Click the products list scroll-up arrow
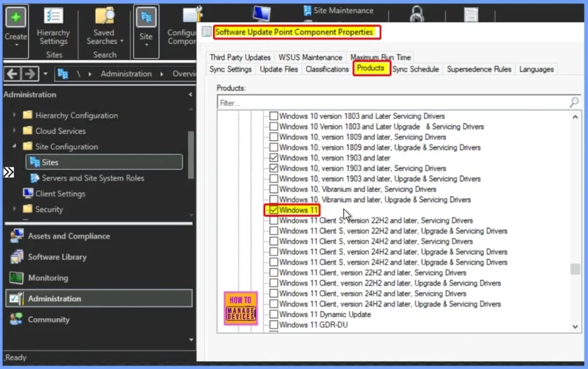Viewport: 588px width, 369px height. pos(575,117)
